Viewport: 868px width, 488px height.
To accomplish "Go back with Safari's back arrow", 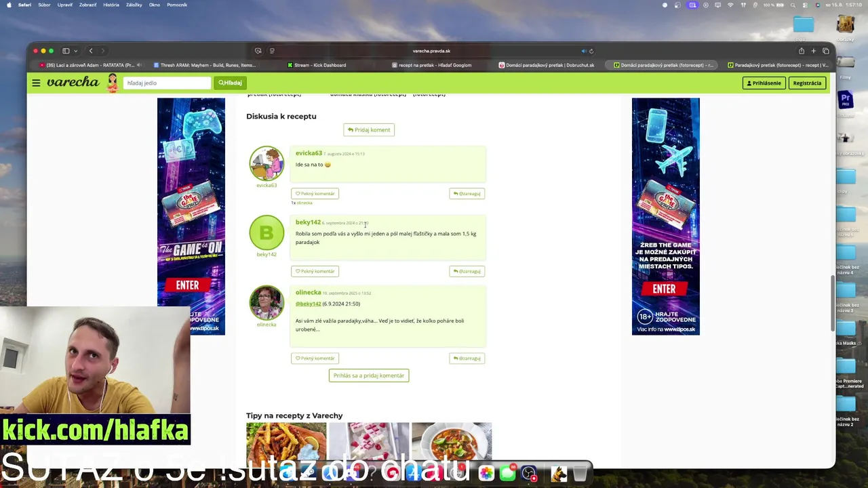I will tap(91, 51).
